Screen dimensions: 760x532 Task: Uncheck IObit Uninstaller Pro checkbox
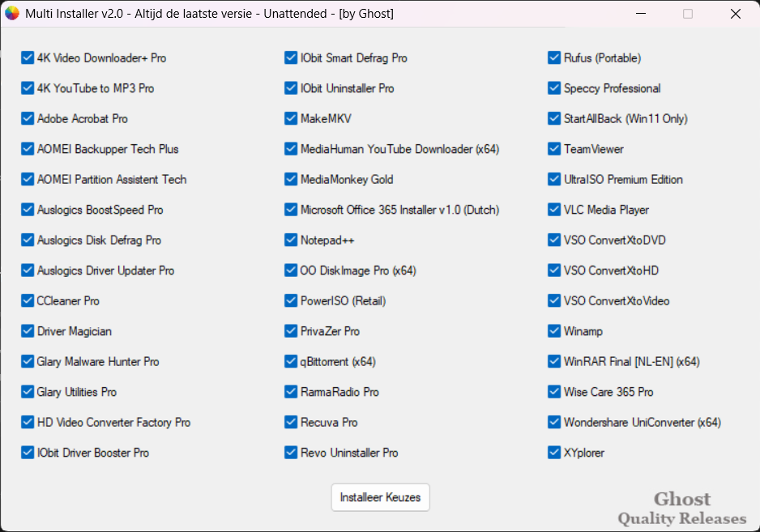click(x=291, y=88)
